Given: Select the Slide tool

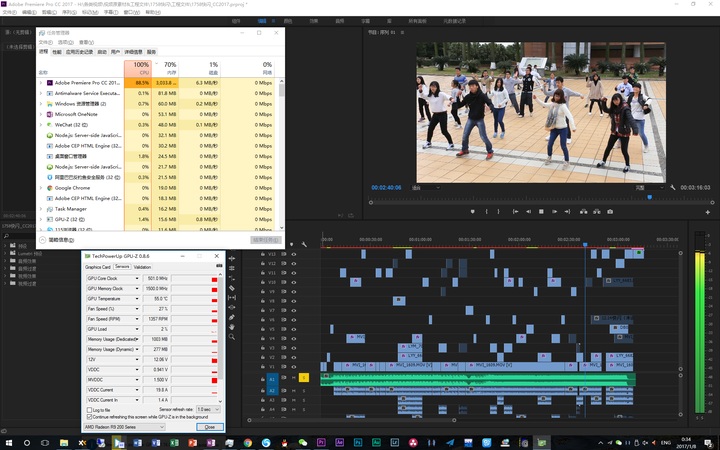Looking at the screenshot, I should pyautogui.click(x=232, y=307).
